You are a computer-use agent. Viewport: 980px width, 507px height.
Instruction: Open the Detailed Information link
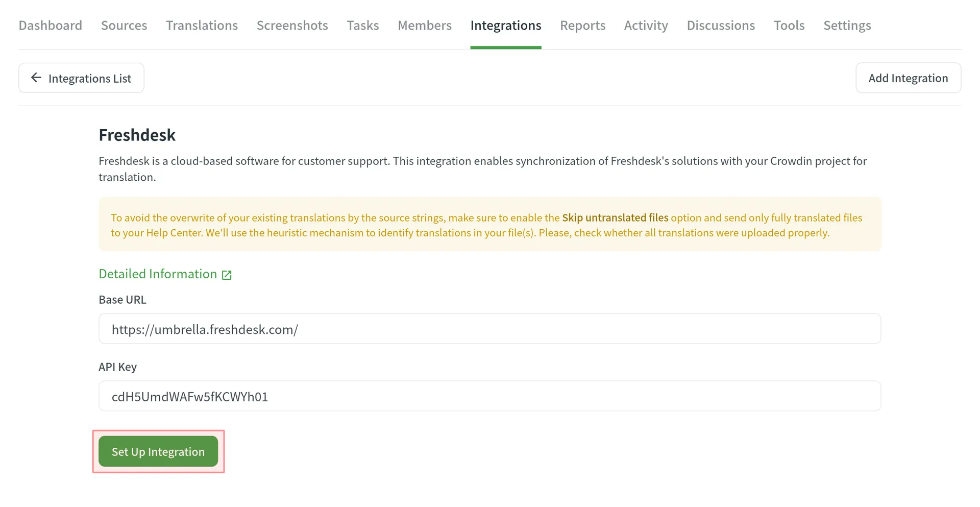(x=165, y=274)
